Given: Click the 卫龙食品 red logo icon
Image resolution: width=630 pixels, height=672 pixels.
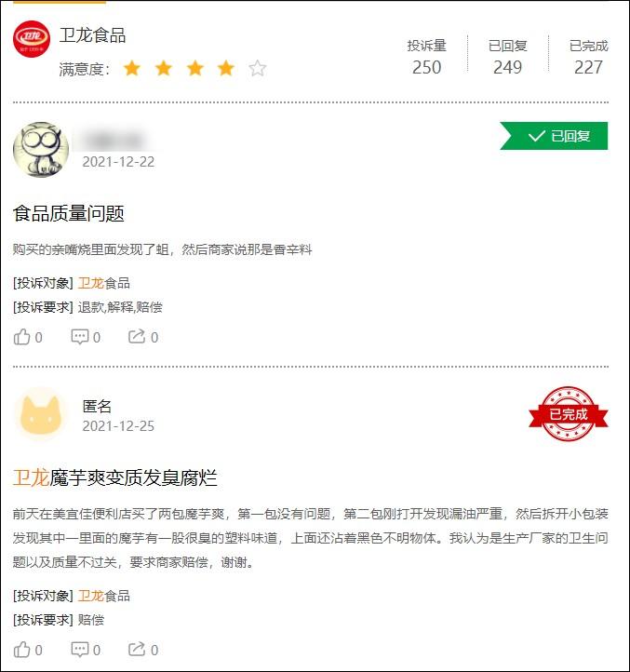Looking at the screenshot, I should pyautogui.click(x=32, y=38).
